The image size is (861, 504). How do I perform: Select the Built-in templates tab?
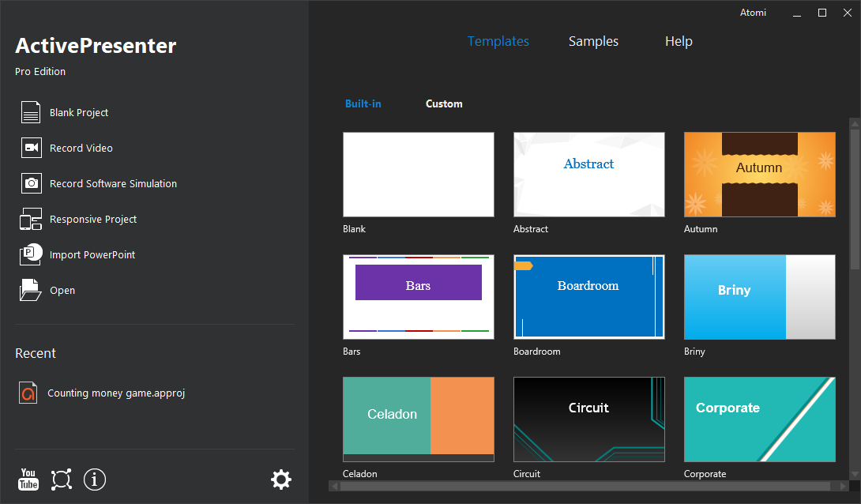click(363, 103)
